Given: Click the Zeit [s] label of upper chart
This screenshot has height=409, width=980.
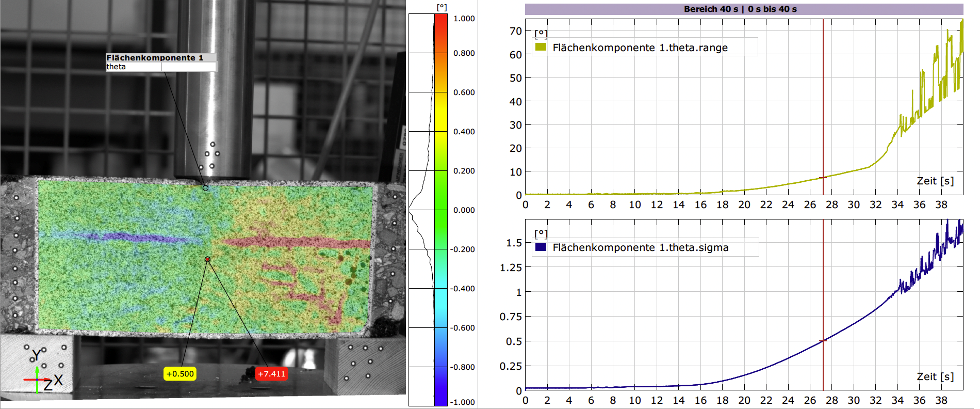Looking at the screenshot, I should (935, 181).
